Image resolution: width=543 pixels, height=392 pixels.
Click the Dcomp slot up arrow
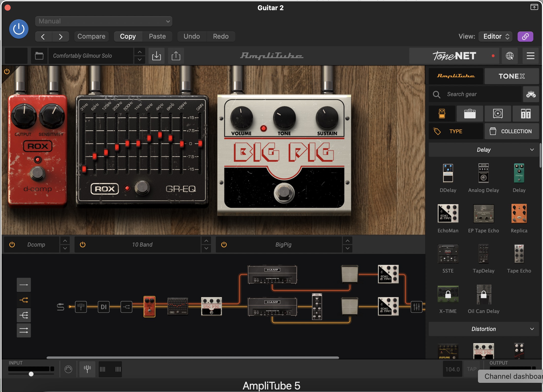point(65,240)
